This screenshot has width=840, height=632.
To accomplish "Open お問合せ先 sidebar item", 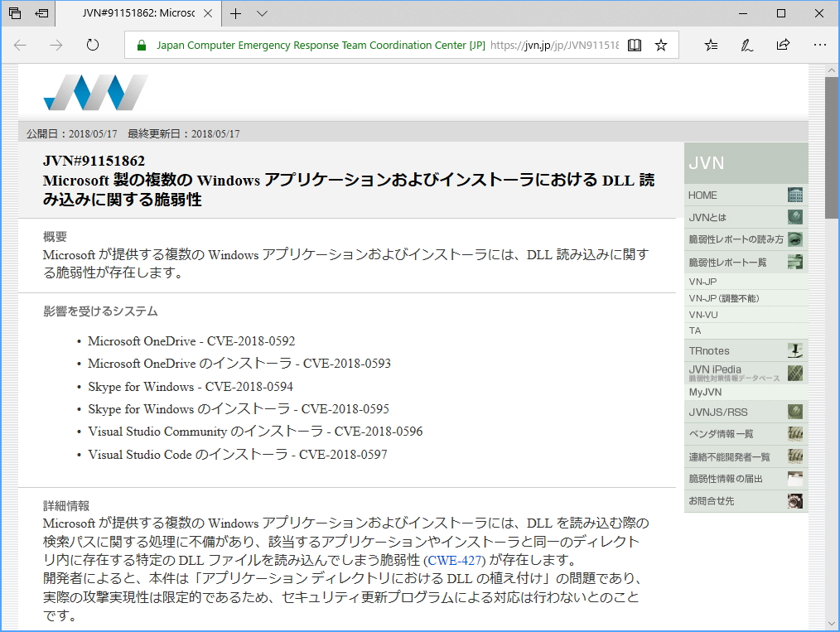I will click(x=746, y=501).
